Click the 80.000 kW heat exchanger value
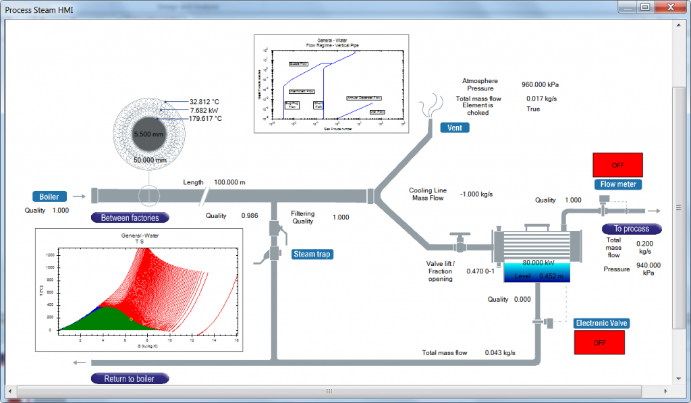Viewport: 691px width, 403px height. point(538,263)
